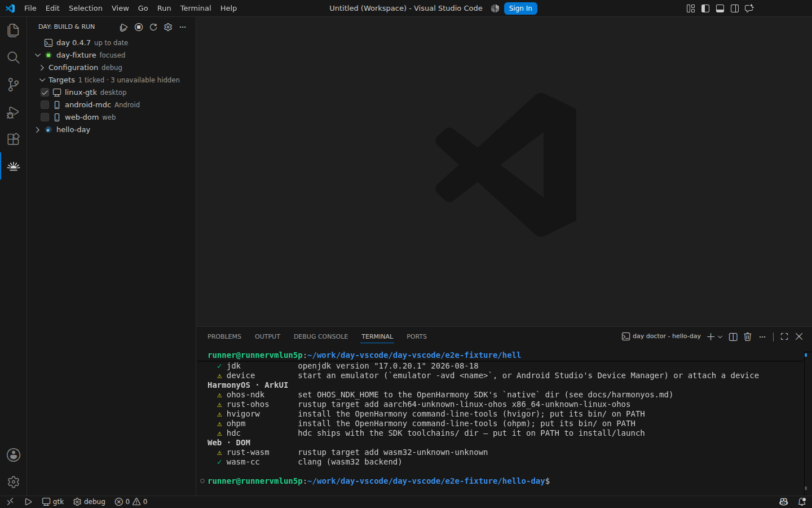Open the Search view in activity bar
812x508 pixels.
click(x=13, y=58)
